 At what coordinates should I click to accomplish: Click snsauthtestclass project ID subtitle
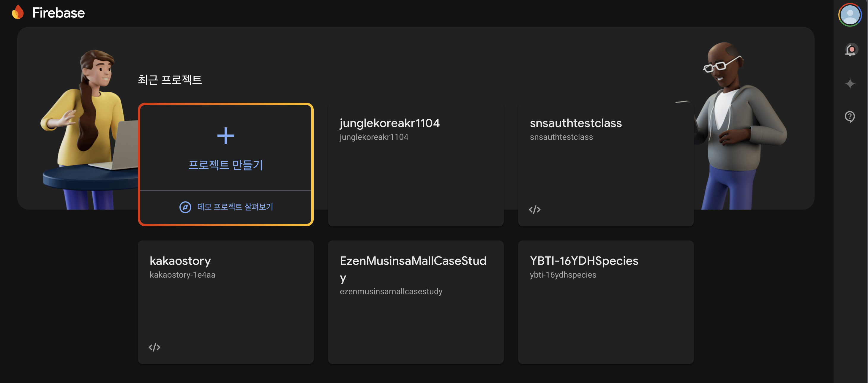(x=561, y=137)
